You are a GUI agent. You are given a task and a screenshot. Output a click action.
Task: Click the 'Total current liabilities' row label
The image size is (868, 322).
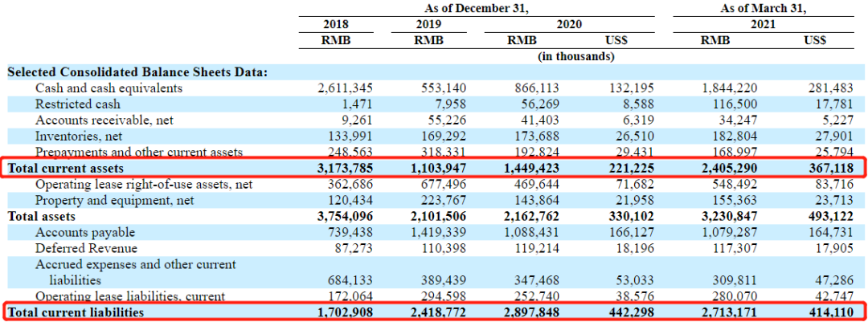[x=76, y=312]
